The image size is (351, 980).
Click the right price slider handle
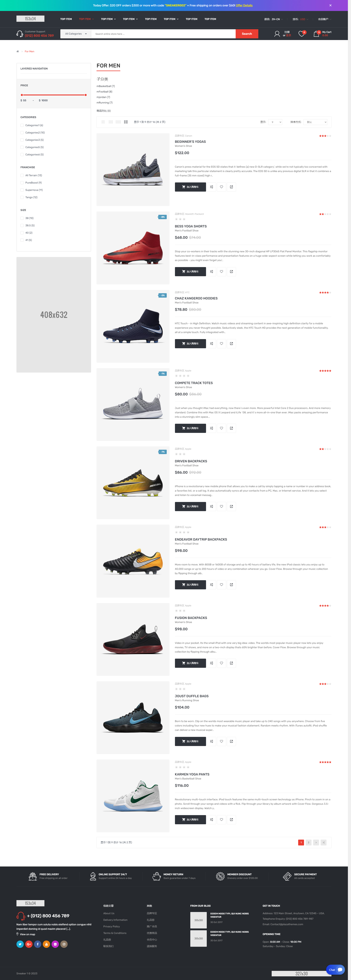86,95
